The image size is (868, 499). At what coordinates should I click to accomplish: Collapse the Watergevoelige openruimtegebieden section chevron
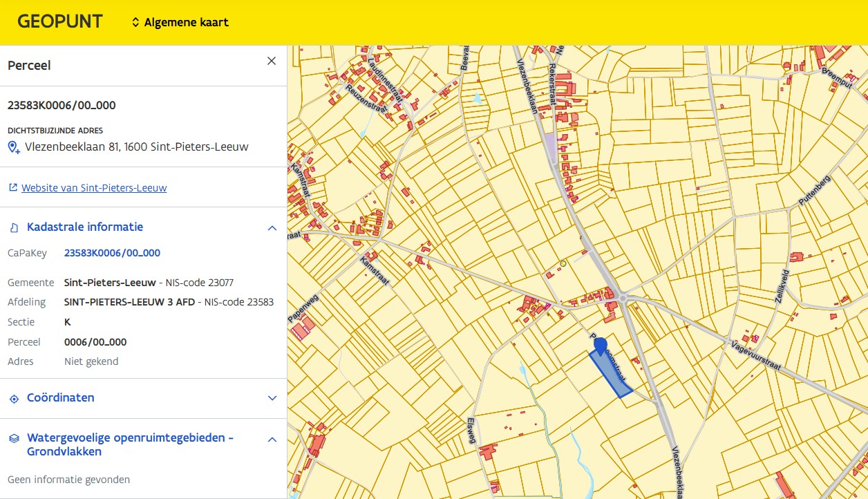pos(272,439)
